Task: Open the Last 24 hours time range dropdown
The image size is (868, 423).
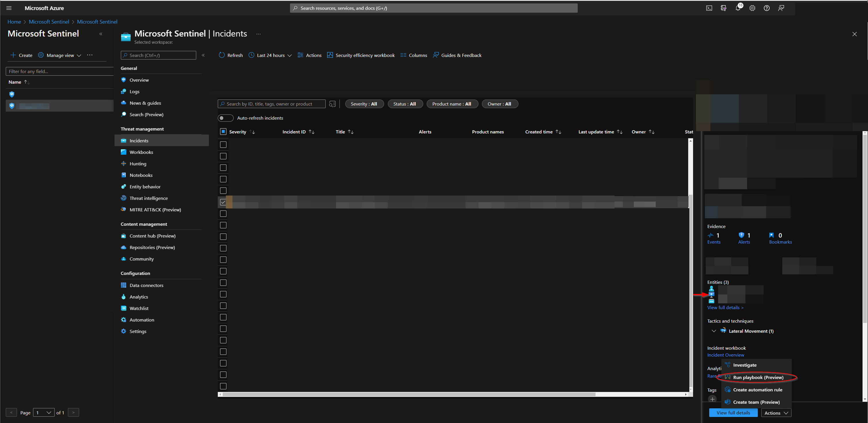Action: point(270,55)
